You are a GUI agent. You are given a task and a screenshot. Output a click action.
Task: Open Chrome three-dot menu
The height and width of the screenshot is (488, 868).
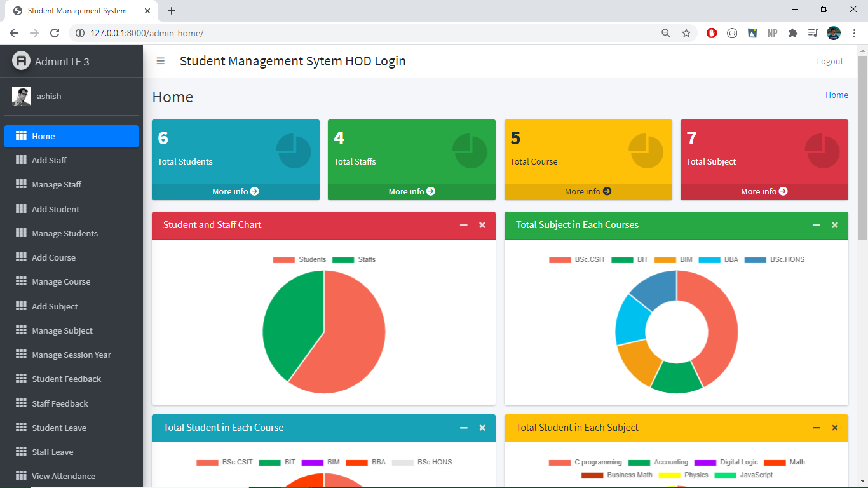coord(853,33)
